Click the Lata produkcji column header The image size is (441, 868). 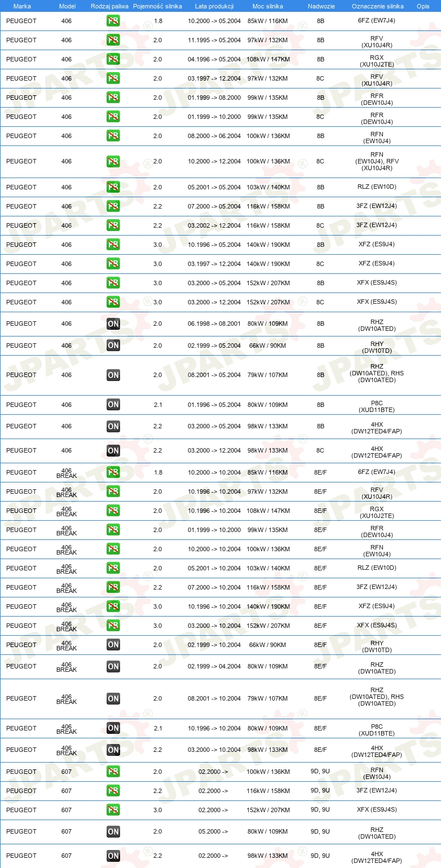pyautogui.click(x=214, y=6)
